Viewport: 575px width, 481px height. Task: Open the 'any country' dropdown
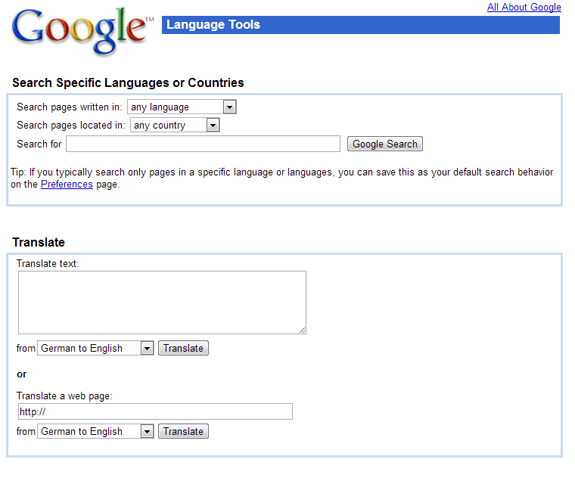click(x=175, y=125)
